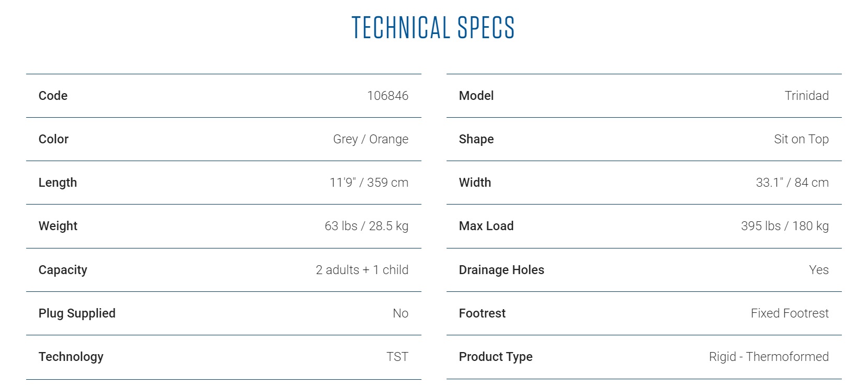Click the Code label
This screenshot has height=385, width=868.
tap(53, 96)
